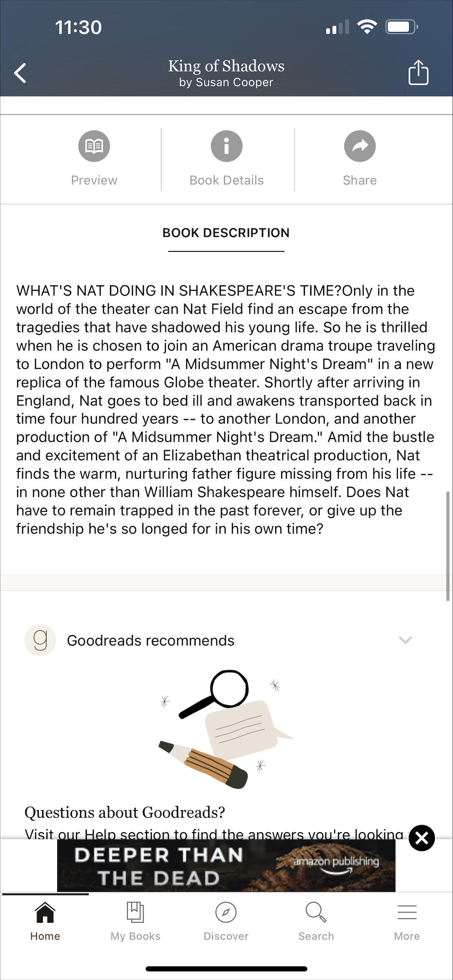
Task: Tap the Book Description heading
Action: point(226,233)
